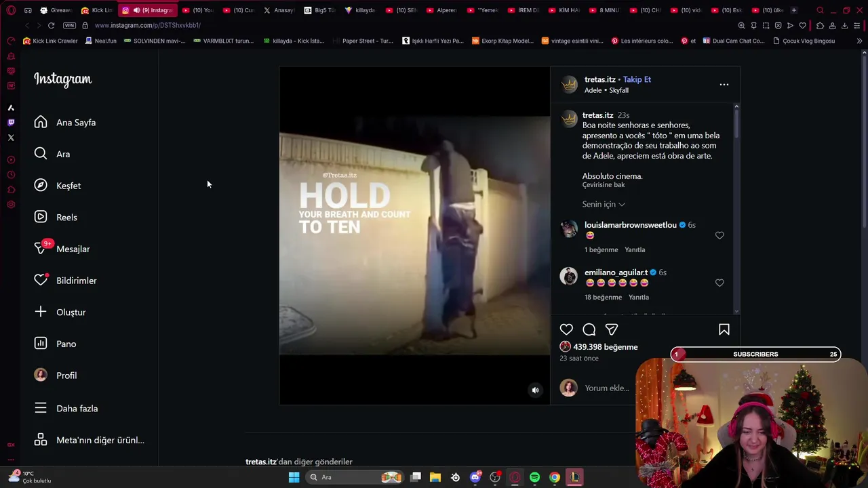Open Ara search in Instagram sidebar
This screenshot has height=488, width=868.
pos(52,154)
